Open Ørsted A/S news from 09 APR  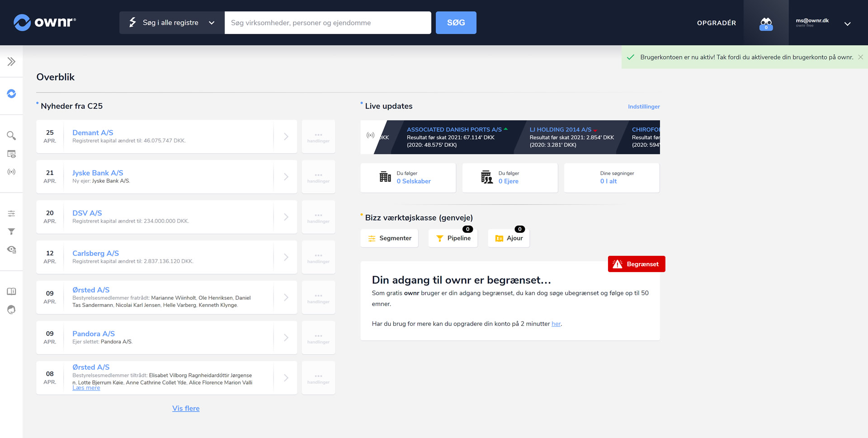(91, 290)
